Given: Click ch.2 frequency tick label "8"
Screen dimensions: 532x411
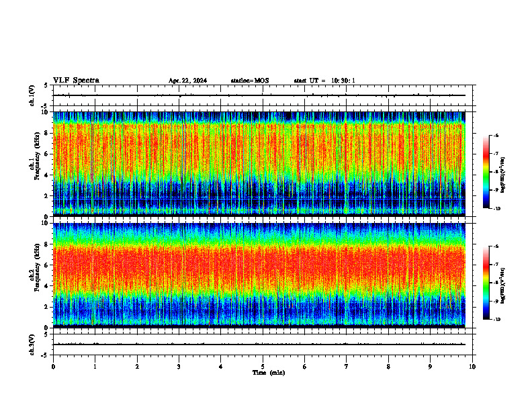Looking at the screenshot, I should (x=47, y=244).
